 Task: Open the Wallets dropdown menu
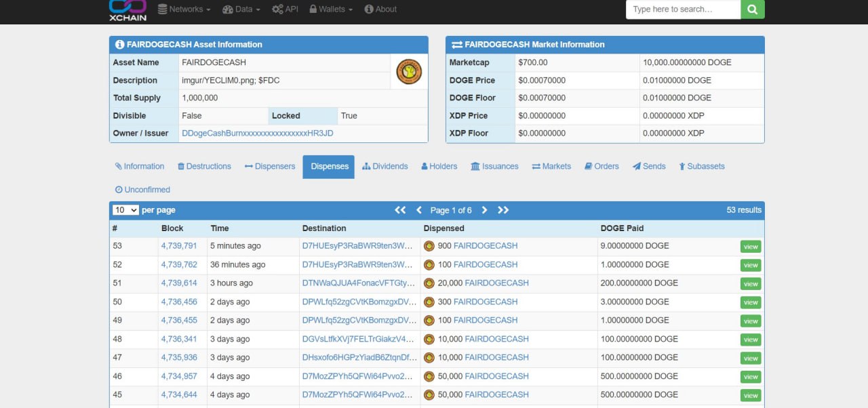331,9
